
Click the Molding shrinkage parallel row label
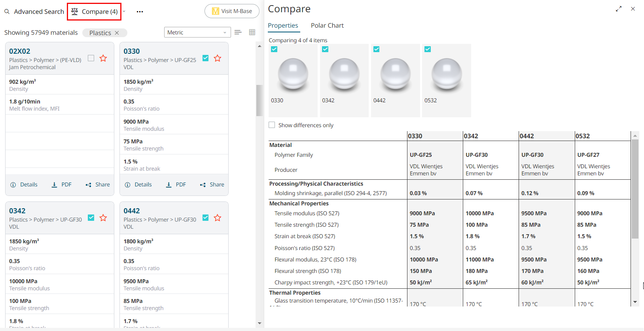pyautogui.click(x=331, y=193)
